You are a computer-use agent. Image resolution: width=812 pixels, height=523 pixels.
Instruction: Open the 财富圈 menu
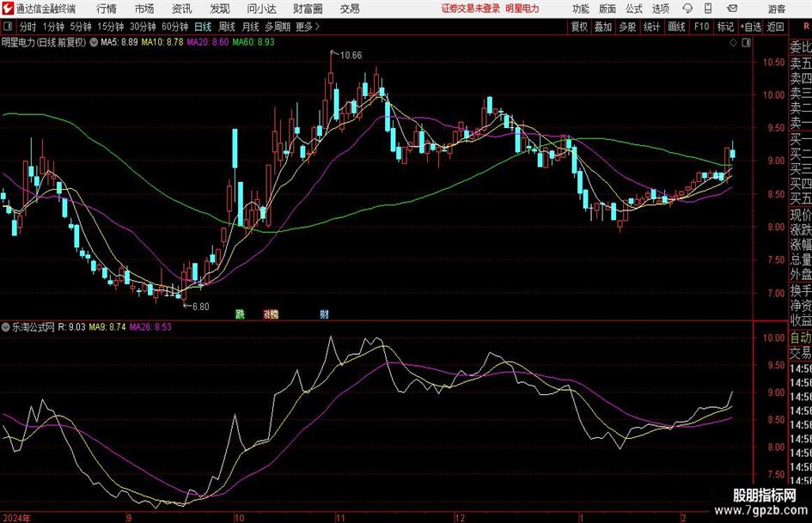pos(308,9)
